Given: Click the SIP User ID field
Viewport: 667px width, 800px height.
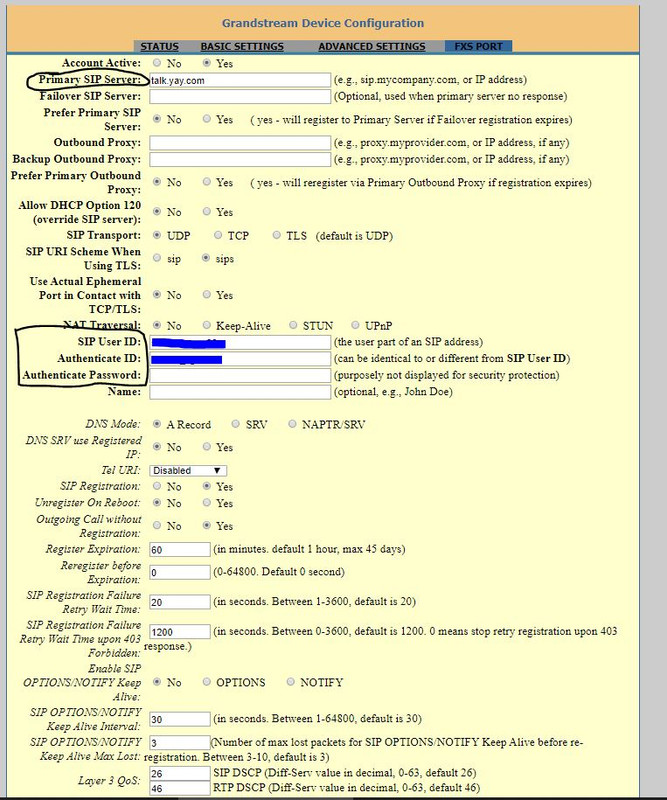Looking at the screenshot, I should (240, 342).
